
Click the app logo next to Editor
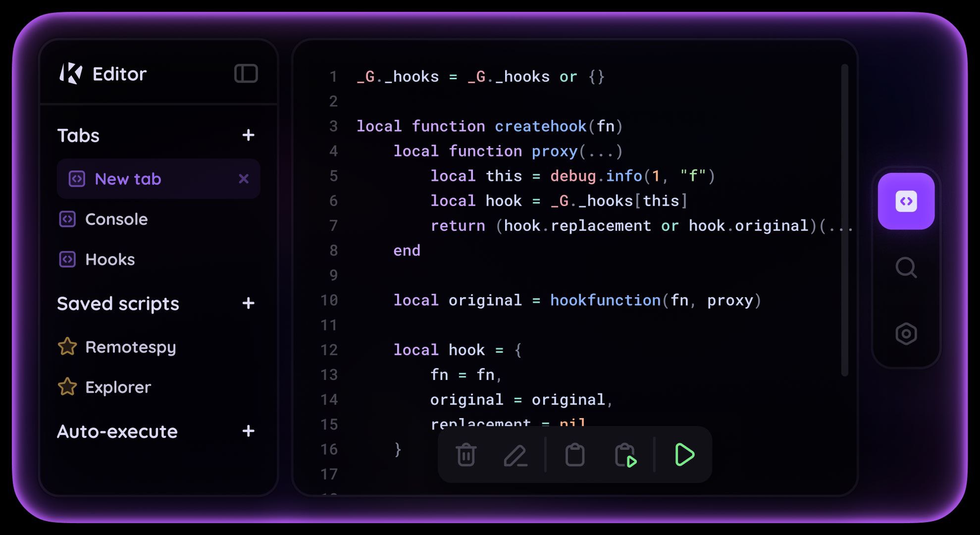(x=71, y=74)
